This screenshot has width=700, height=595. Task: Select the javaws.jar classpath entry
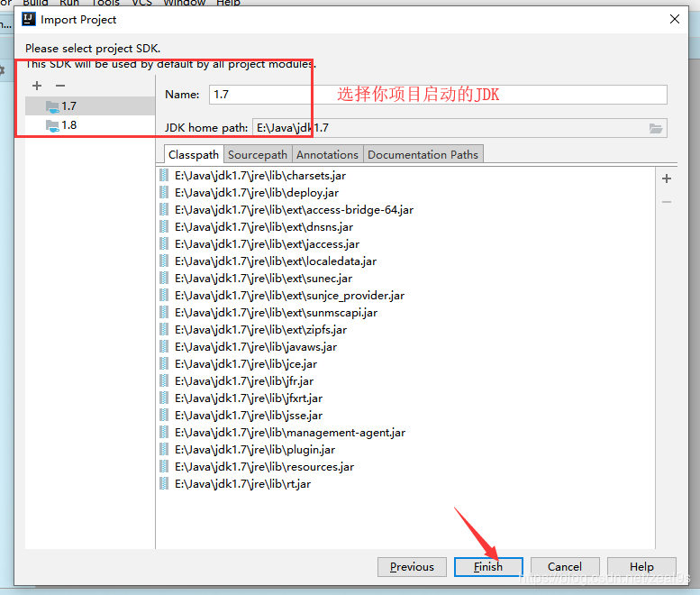click(x=405, y=347)
